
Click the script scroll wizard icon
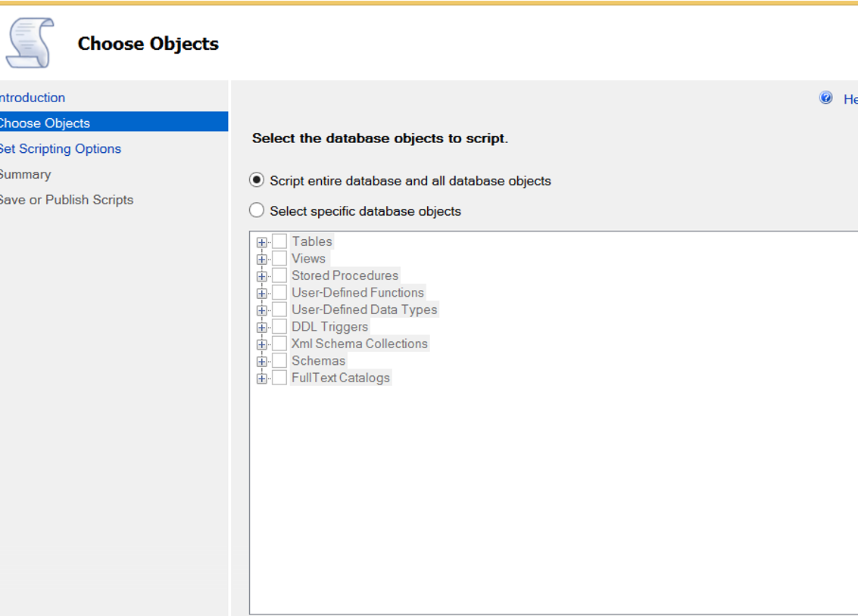tap(30, 43)
